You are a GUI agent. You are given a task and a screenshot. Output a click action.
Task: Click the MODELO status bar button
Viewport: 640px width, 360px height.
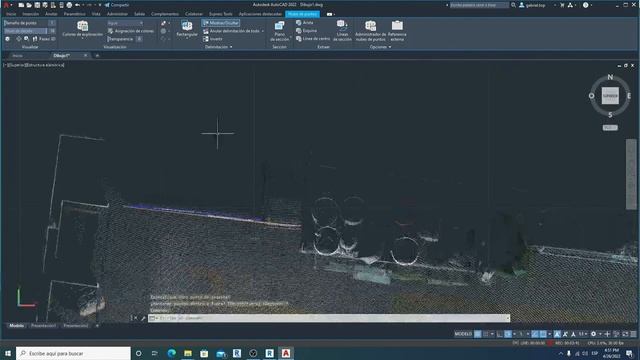pyautogui.click(x=463, y=334)
